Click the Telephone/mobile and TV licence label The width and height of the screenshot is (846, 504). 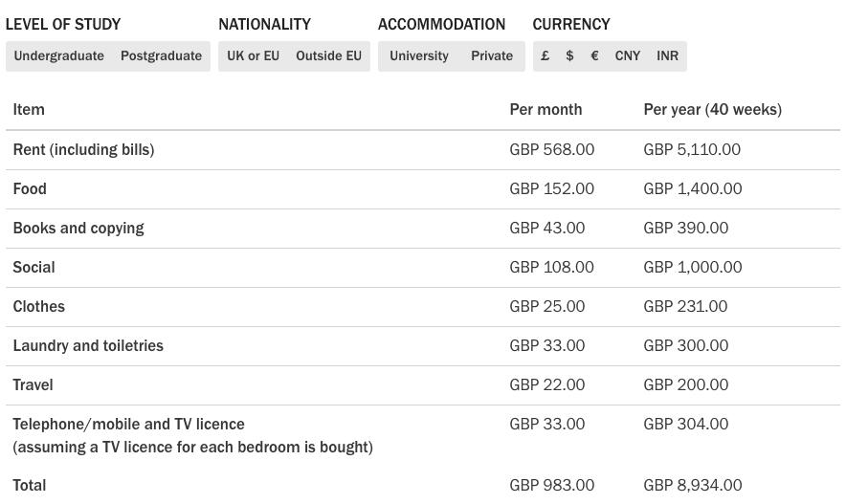click(129, 425)
